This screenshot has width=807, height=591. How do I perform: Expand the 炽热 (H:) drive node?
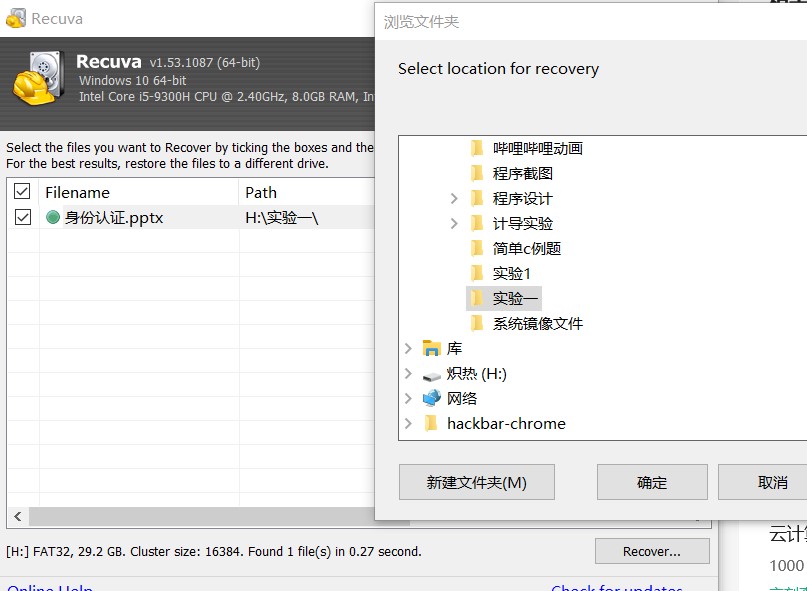[x=408, y=373]
